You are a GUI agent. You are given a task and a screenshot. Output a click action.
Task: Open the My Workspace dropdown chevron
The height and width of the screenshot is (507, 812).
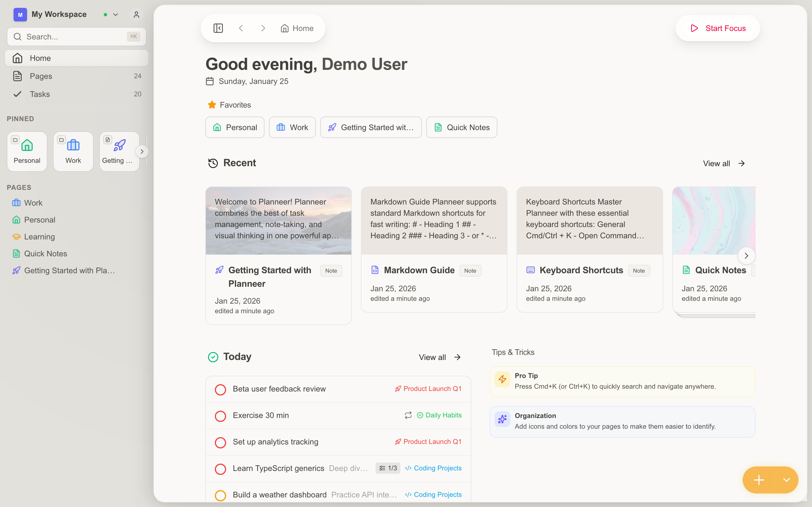[x=115, y=14]
